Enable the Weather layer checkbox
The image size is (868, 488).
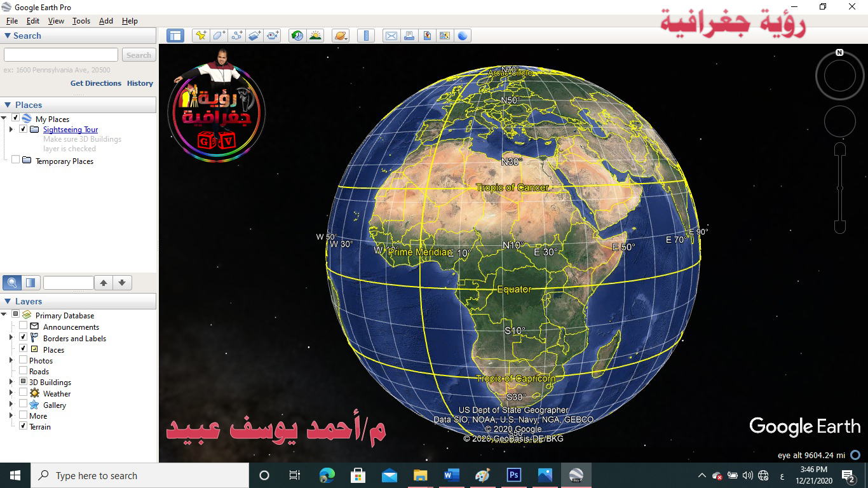24,393
